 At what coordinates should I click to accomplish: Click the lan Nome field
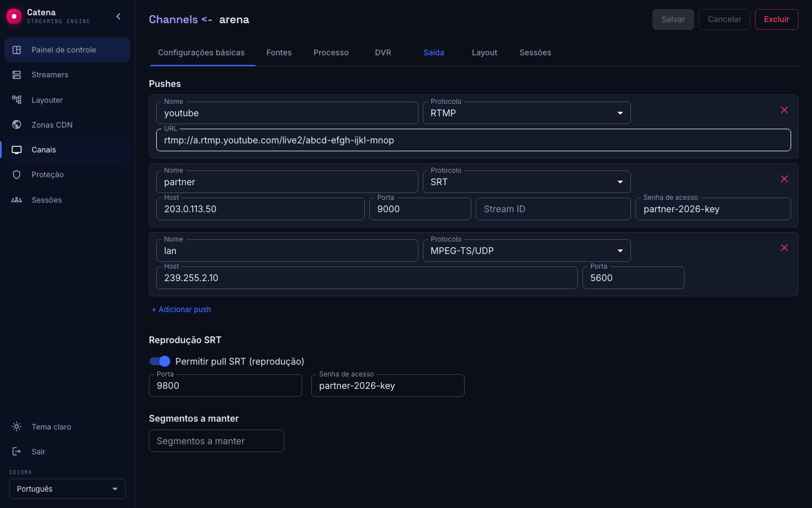pyautogui.click(x=287, y=251)
